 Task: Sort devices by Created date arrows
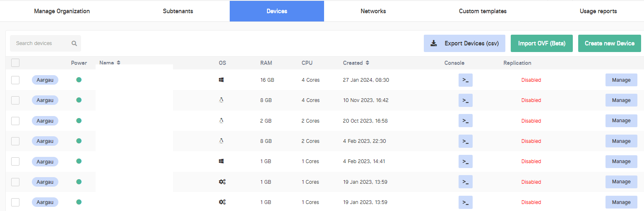coord(367,63)
